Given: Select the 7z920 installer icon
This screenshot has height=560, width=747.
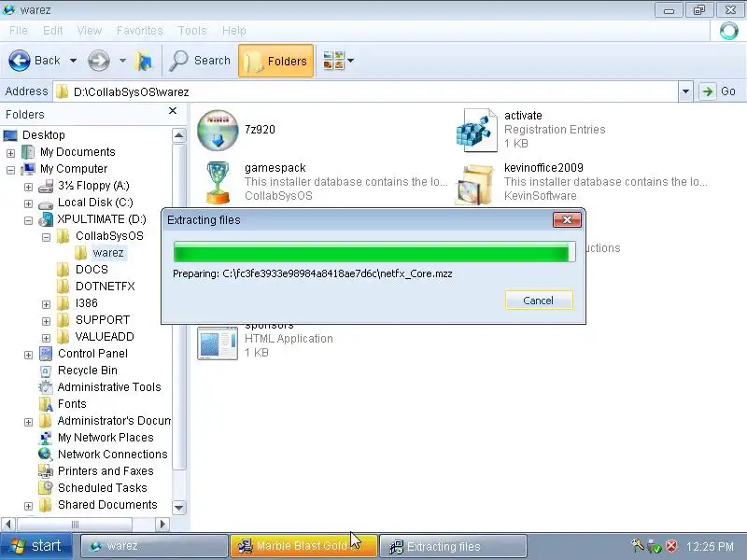Looking at the screenshot, I should tap(218, 130).
